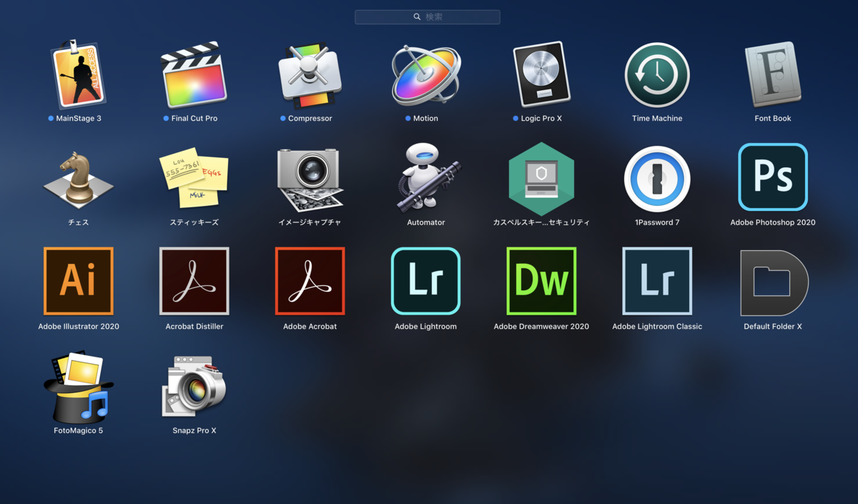
Task: Click the "Adobe Photoshop 2020" label text
Action: [773, 222]
